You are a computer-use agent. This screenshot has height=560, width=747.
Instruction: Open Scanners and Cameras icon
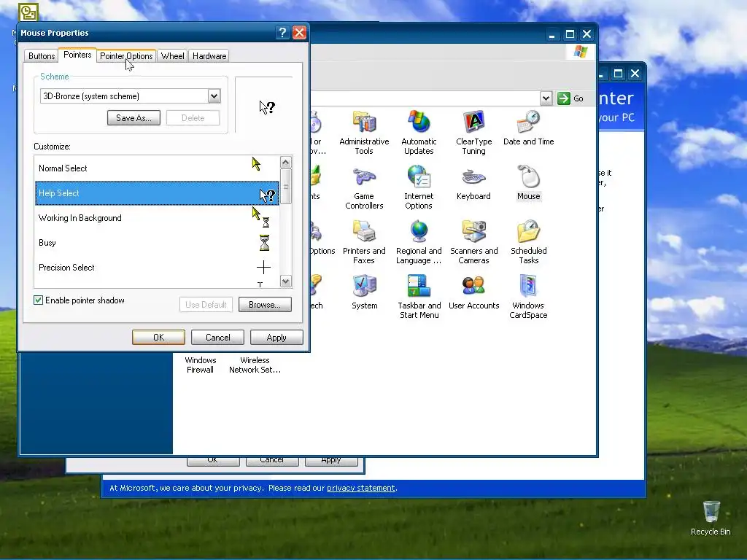[473, 242]
